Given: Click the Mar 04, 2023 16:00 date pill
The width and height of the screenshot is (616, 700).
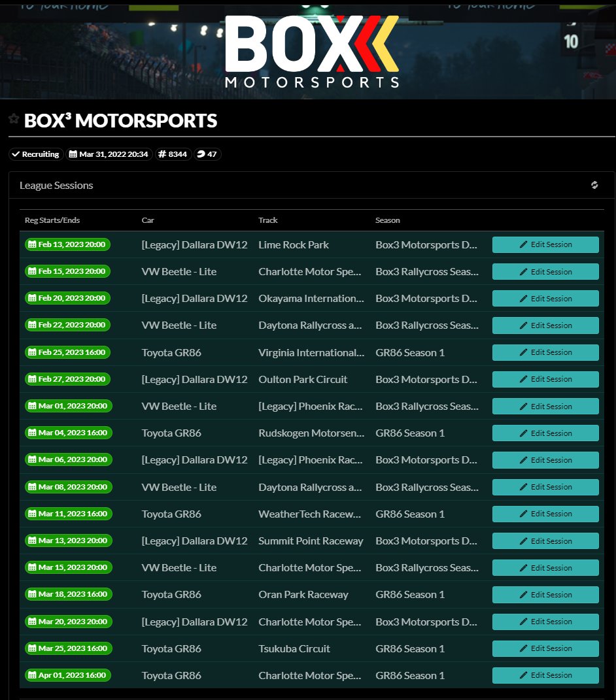Looking at the screenshot, I should 69,433.
